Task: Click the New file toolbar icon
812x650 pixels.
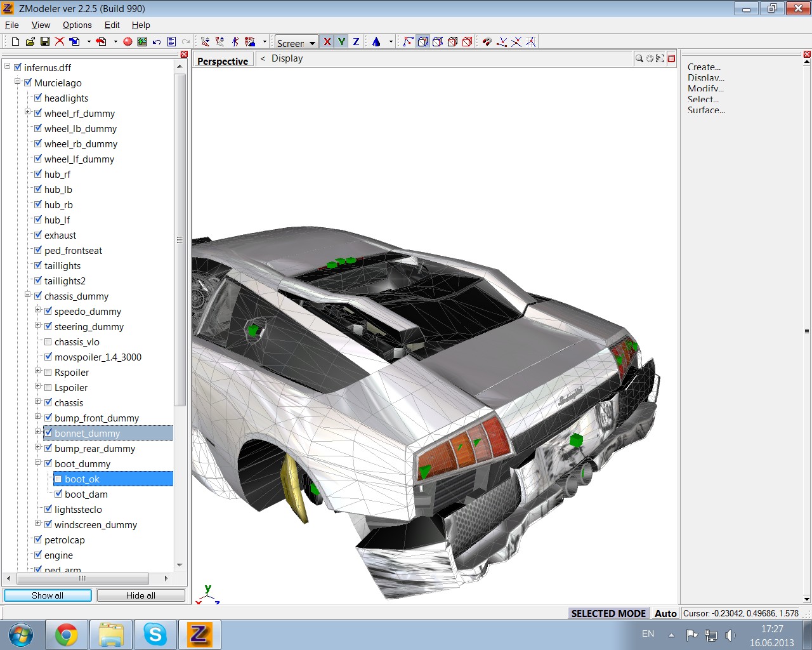Action: click(x=15, y=41)
